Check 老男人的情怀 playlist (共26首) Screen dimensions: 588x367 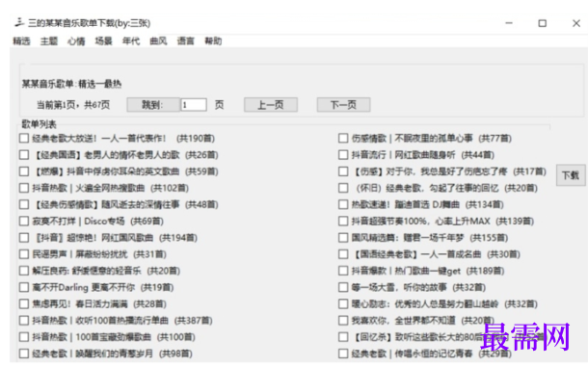(x=24, y=155)
